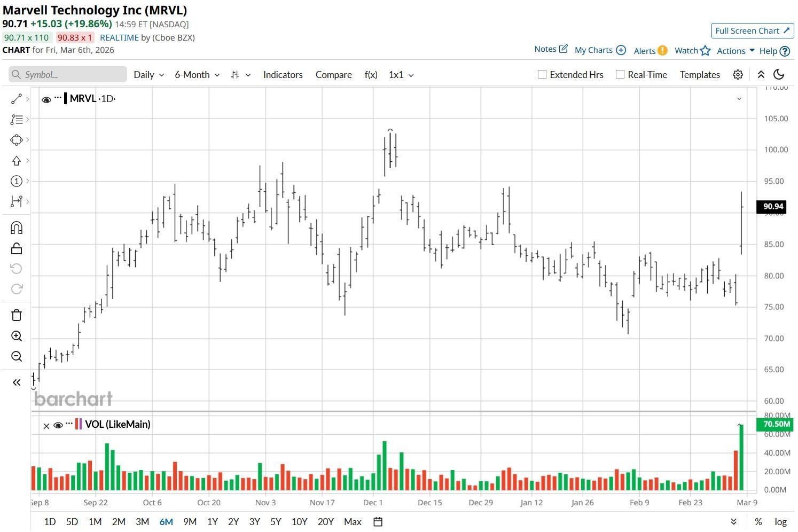Delete drawings with the trash icon
Screen dimensions: 798x532
(17, 315)
